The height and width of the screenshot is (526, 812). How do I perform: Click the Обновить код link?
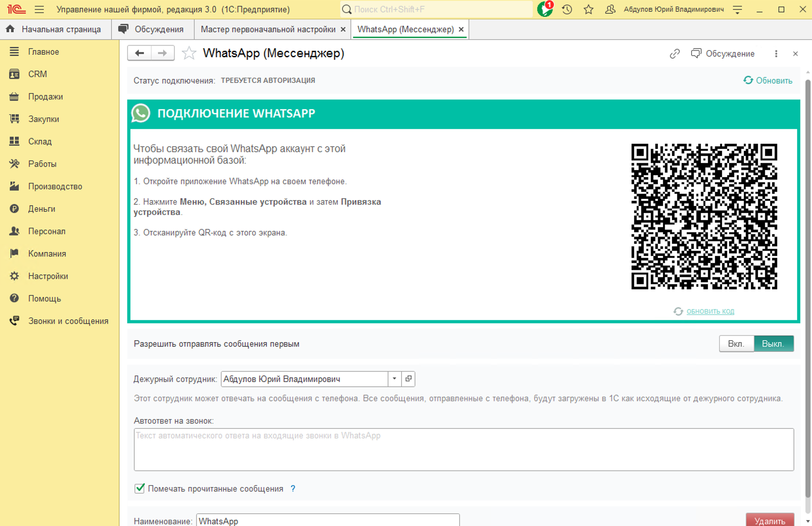tap(710, 311)
